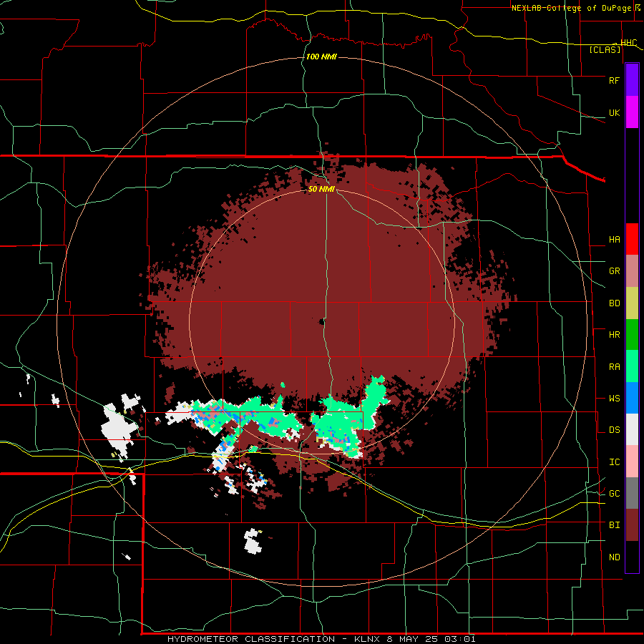644x644 pixels.
Task: Click the WS legend label
Action: click(x=614, y=399)
